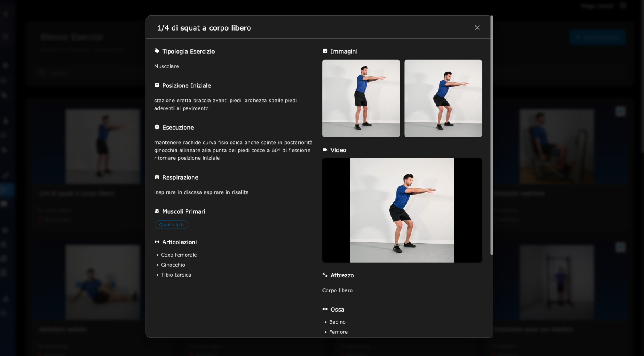The image size is (644, 356).
Task: Click the lungs icon next to Respirazione
Action: pyautogui.click(x=157, y=177)
